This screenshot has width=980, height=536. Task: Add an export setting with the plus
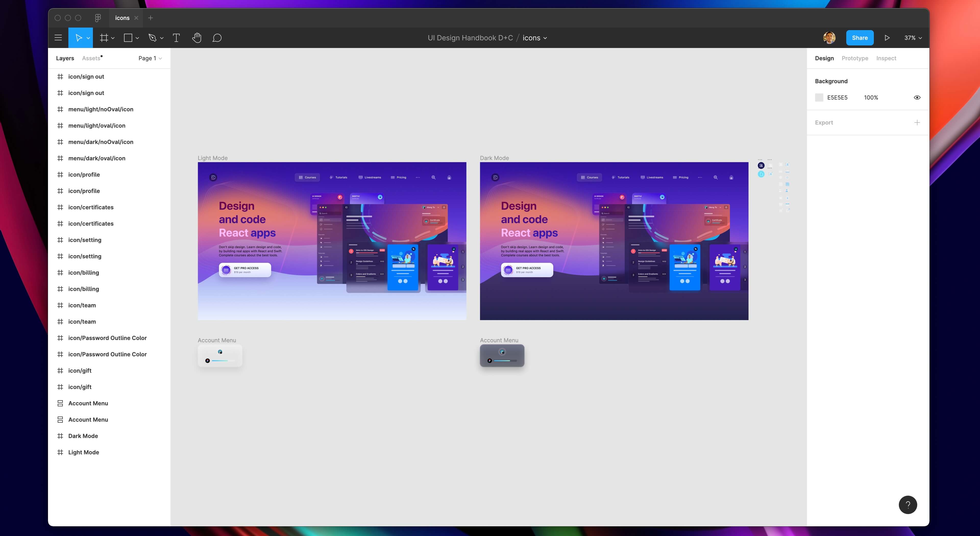(x=917, y=123)
